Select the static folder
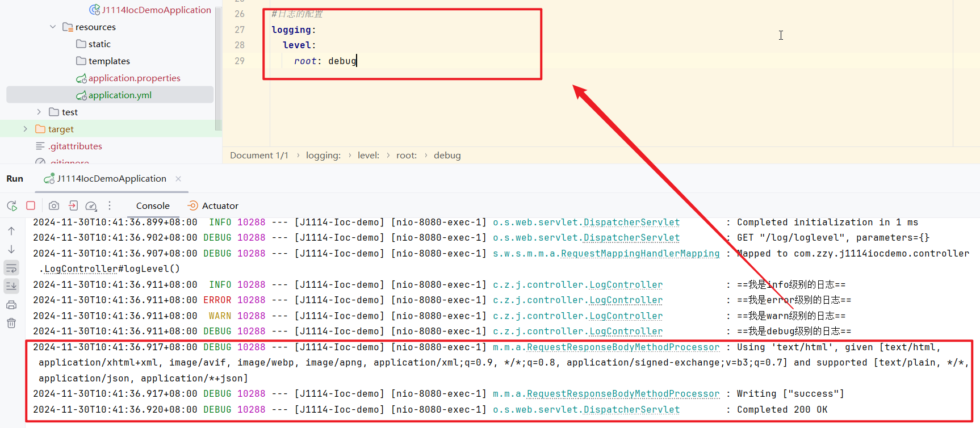980x428 pixels. pos(94,44)
